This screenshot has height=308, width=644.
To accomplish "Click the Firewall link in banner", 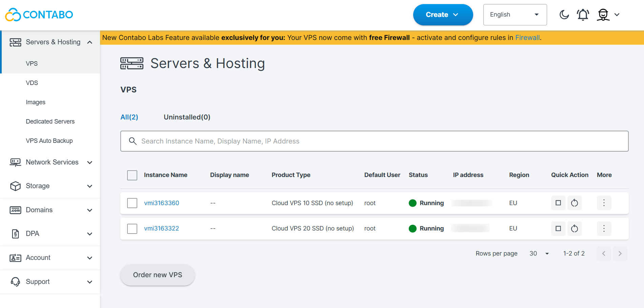I will [x=527, y=38].
